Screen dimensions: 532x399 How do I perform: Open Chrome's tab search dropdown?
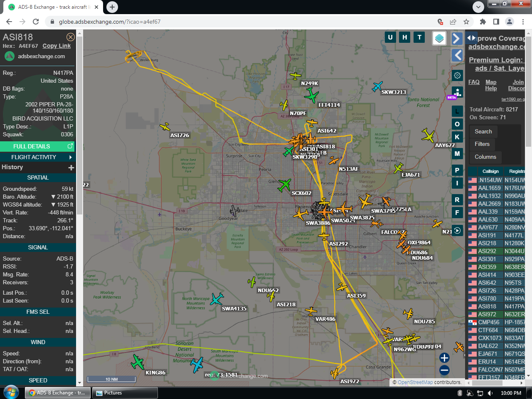pyautogui.click(x=478, y=7)
